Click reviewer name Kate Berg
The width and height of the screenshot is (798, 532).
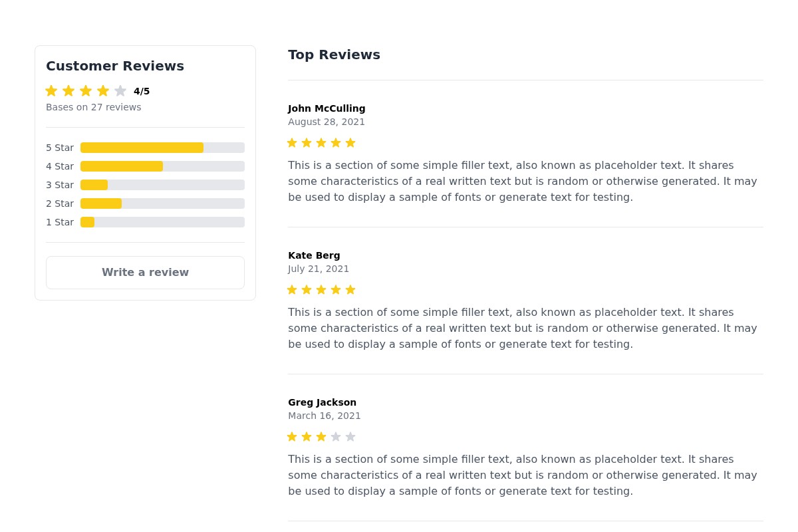click(314, 255)
